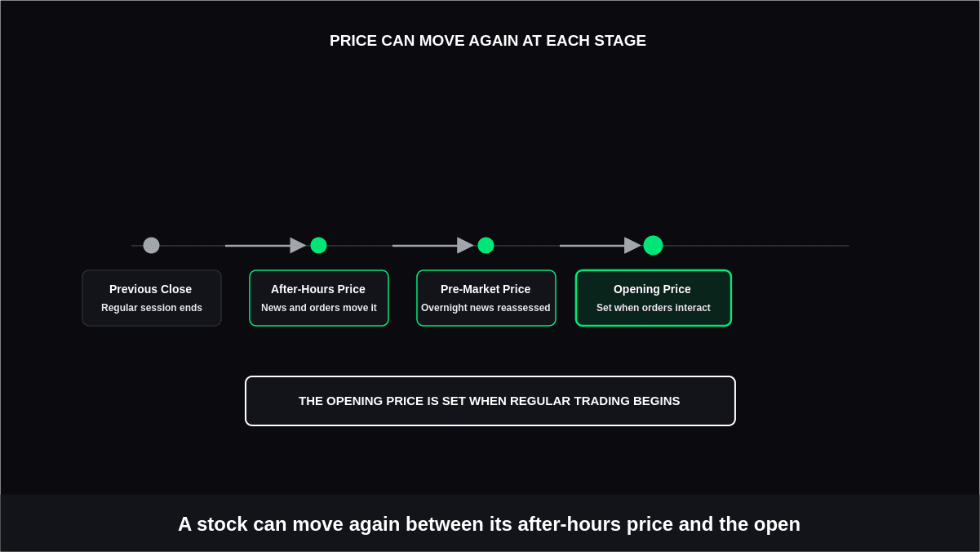This screenshot has width=980, height=552.
Task: Open the Previous Close card
Action: click(152, 298)
